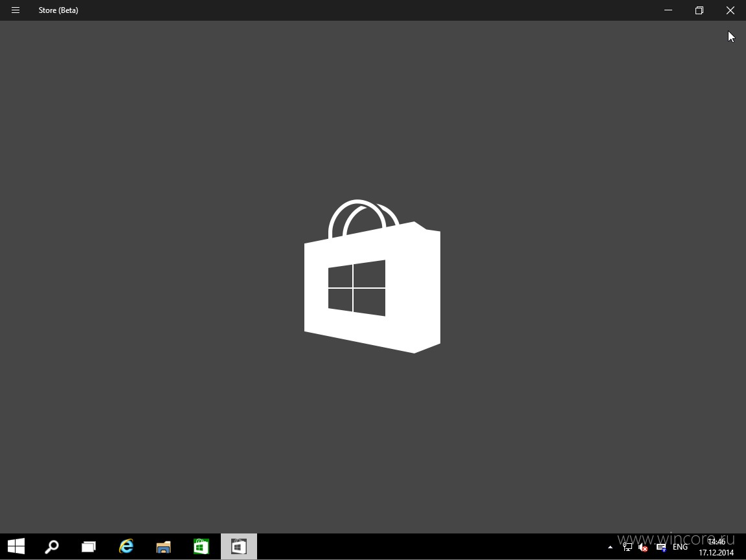Image resolution: width=746 pixels, height=560 pixels.
Task: Open the clock and date flyout
Action: (716, 547)
